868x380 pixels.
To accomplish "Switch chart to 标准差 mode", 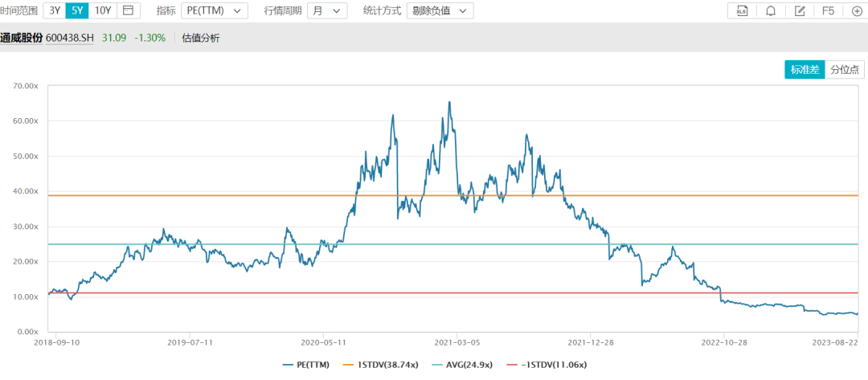I will [x=805, y=70].
